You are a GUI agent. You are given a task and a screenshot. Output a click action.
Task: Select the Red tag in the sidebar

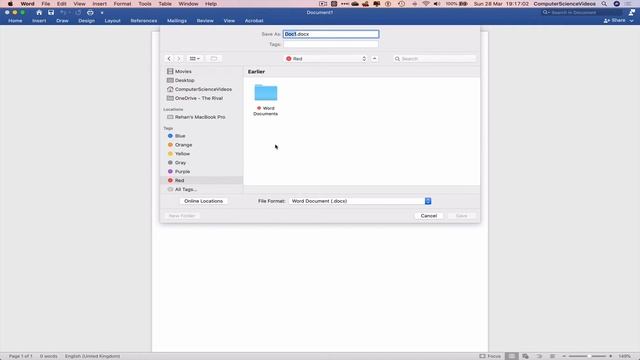[x=202, y=180]
